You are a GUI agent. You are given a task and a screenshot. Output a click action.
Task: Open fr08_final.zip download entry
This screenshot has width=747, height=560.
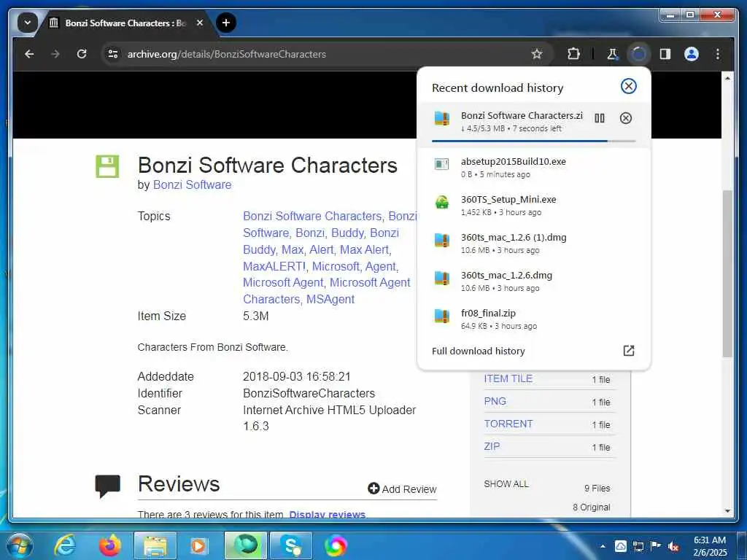tap(533, 319)
